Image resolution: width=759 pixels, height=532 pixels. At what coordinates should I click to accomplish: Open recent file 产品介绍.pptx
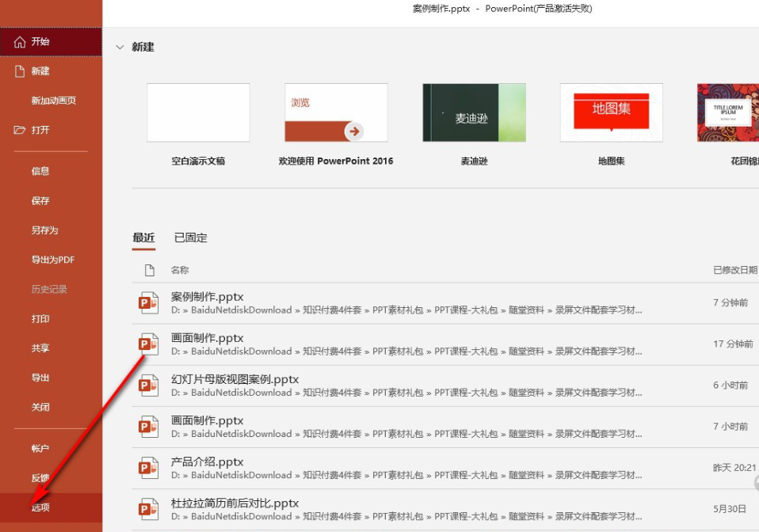(x=445, y=468)
